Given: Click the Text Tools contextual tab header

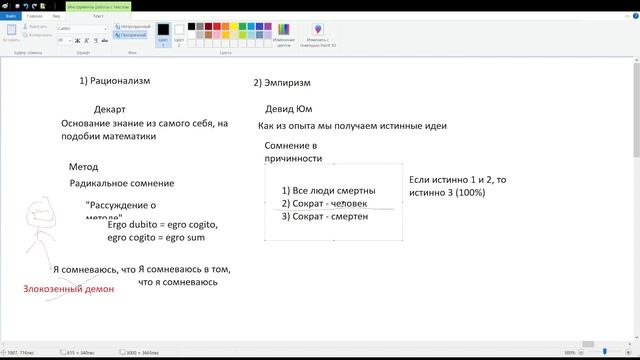Looking at the screenshot, I should click(x=98, y=7).
